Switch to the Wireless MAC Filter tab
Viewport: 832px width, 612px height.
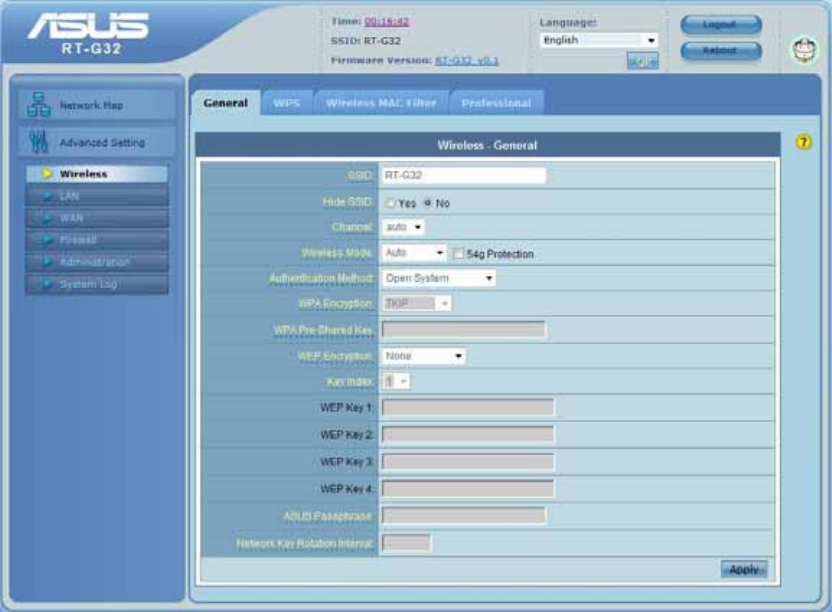pyautogui.click(x=381, y=103)
